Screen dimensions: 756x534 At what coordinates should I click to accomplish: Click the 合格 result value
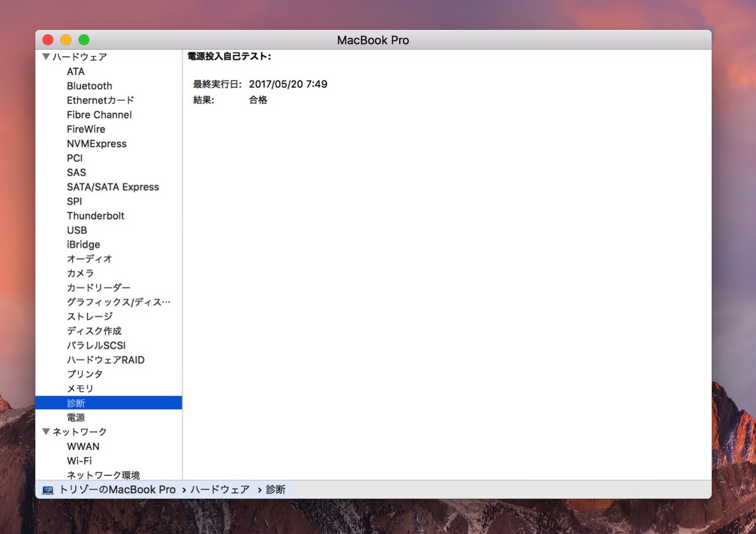(259, 100)
